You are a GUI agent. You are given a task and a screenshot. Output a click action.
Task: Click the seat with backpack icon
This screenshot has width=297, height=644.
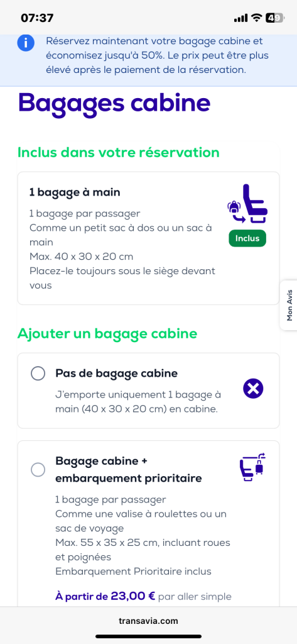(x=247, y=204)
